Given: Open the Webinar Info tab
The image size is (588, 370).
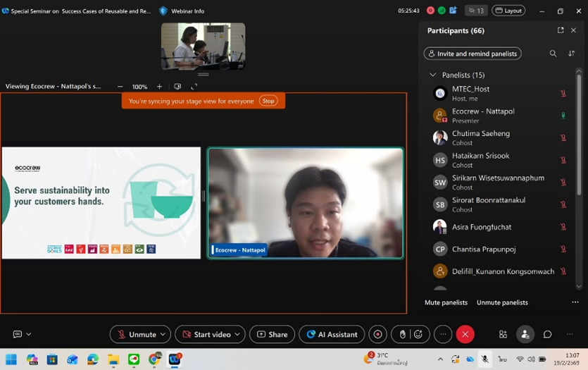Looking at the screenshot, I should click(182, 11).
